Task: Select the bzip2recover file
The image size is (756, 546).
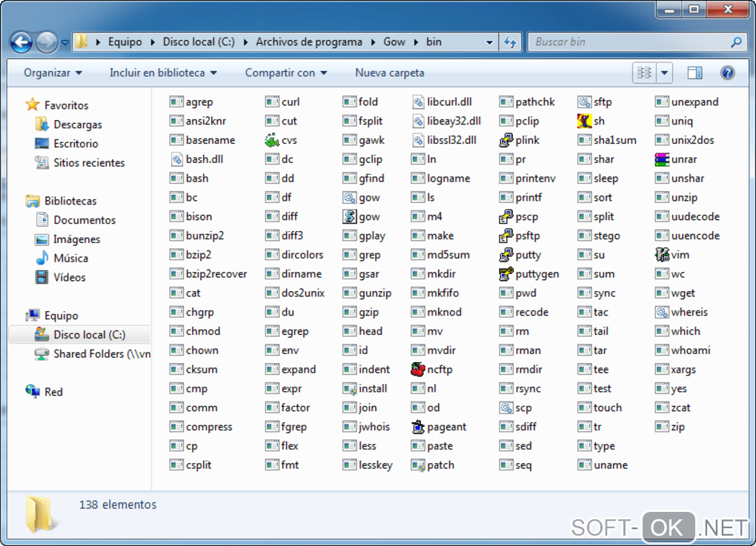Action: pyautogui.click(x=208, y=274)
